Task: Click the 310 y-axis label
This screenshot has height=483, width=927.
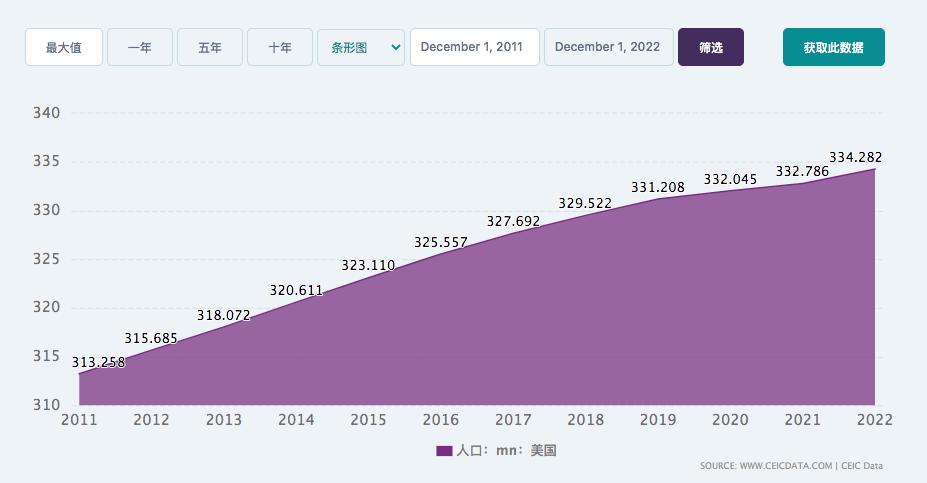Action: (x=46, y=405)
